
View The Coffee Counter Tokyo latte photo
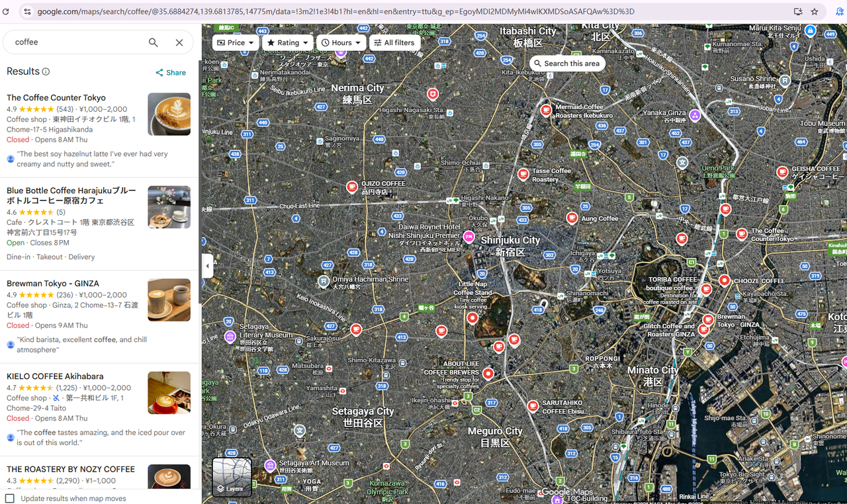[x=169, y=114]
